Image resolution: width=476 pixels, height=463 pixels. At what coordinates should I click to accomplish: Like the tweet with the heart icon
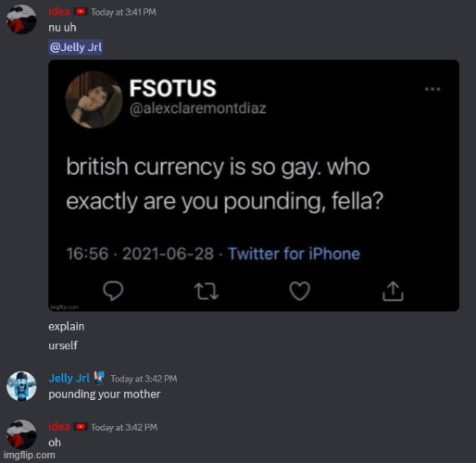pos(300,291)
